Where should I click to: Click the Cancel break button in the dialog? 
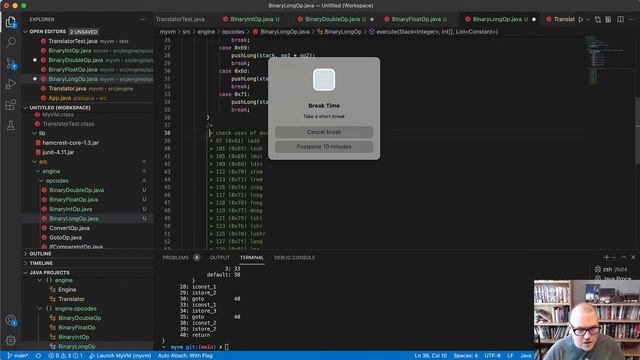click(x=324, y=132)
